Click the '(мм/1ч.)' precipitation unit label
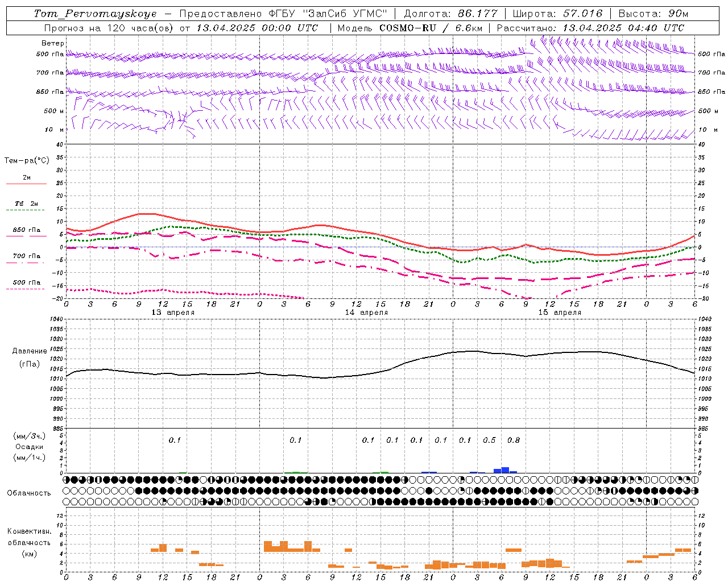Image resolution: width=728 pixels, height=582 pixels. coord(30,458)
